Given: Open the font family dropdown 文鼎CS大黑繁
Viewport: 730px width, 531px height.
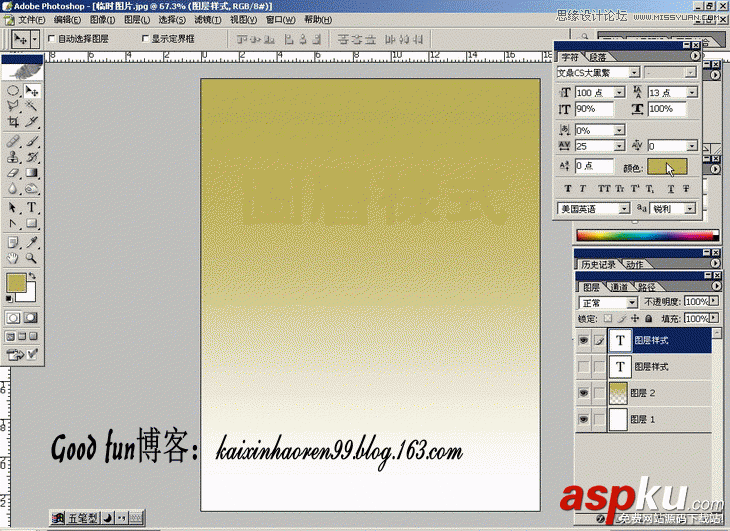Looking at the screenshot, I should coord(634,73).
